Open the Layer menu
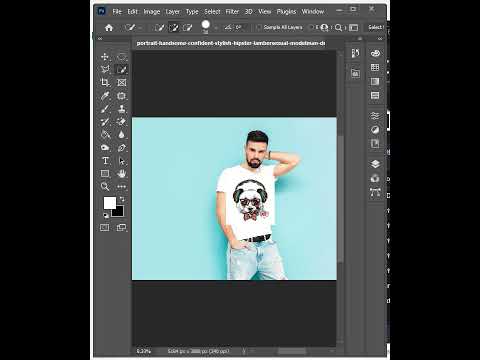Screen dimensions: 480x360 173,12
